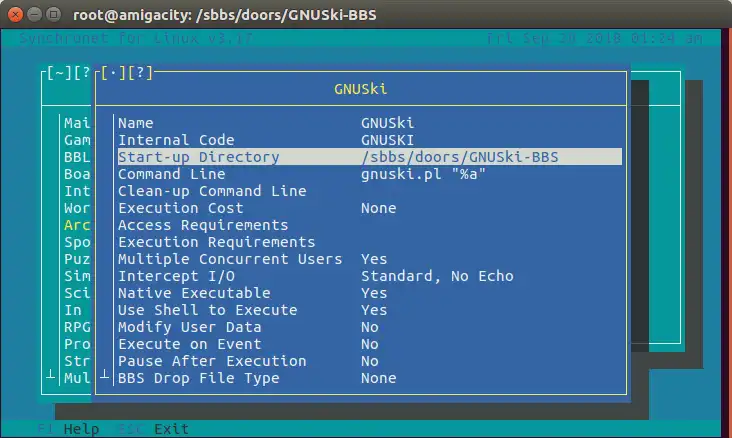Click the GNUSKI internal code value
The width and height of the screenshot is (732, 438).
point(387,140)
